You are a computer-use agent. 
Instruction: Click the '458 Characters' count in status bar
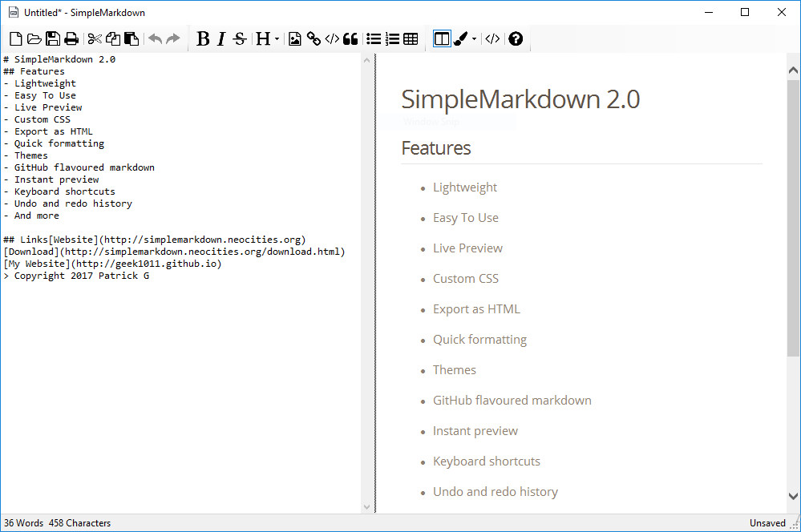click(79, 523)
